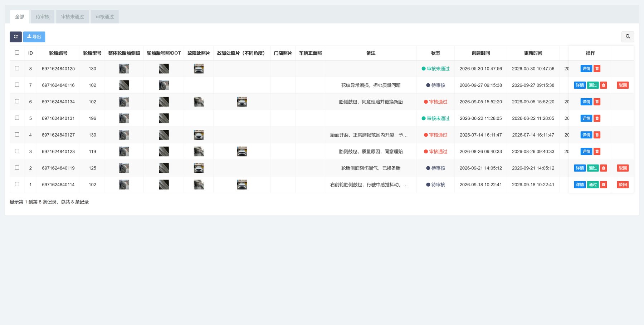644x325 pixels.
Task: Tick the select-all header checkbox
Action: [x=17, y=53]
